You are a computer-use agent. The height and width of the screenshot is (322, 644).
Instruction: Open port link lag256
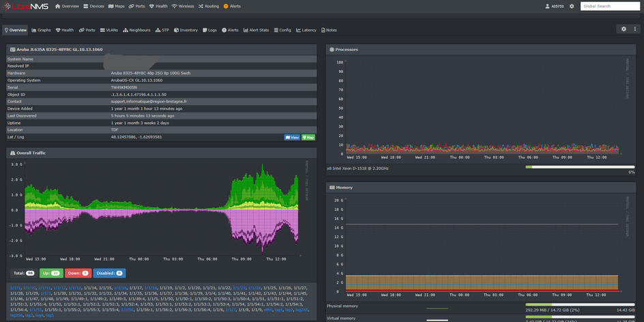click(x=16, y=315)
